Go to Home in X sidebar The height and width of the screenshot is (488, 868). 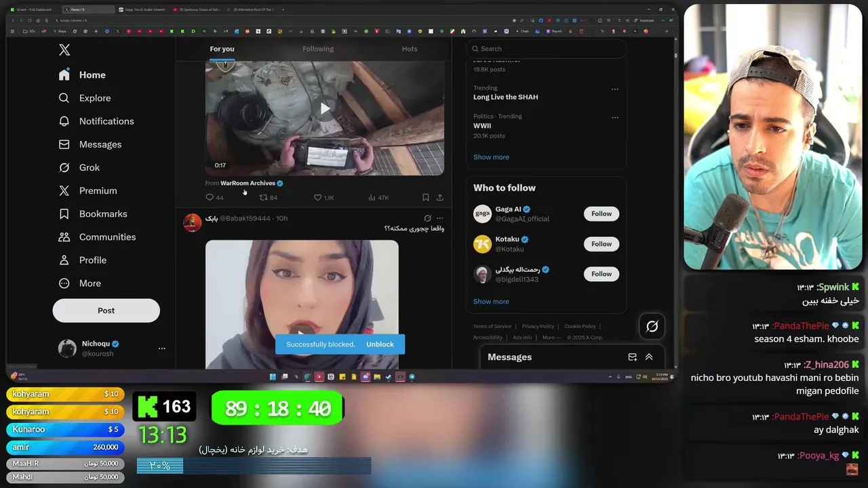pyautogui.click(x=82, y=75)
